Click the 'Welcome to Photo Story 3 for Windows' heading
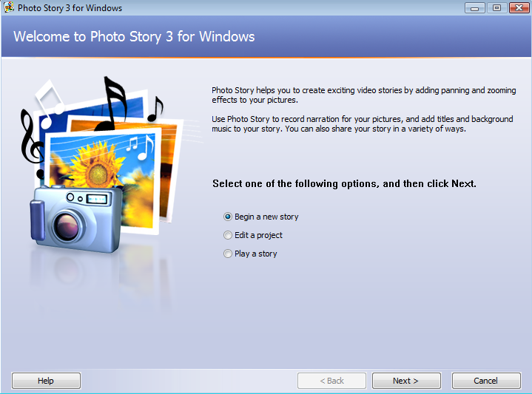This screenshot has width=532, height=394. (134, 37)
